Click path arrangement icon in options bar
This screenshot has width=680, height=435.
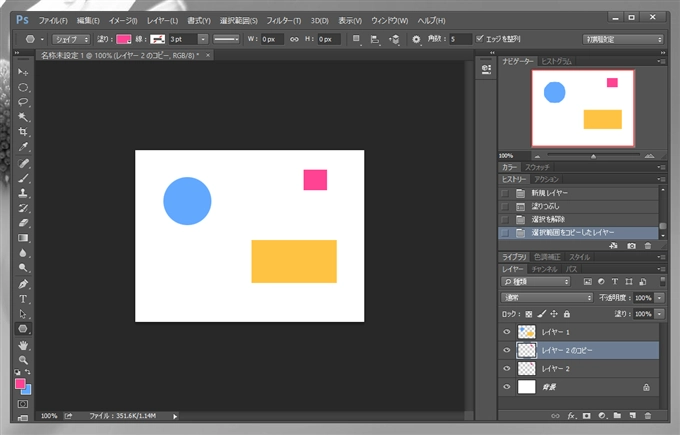(x=395, y=39)
